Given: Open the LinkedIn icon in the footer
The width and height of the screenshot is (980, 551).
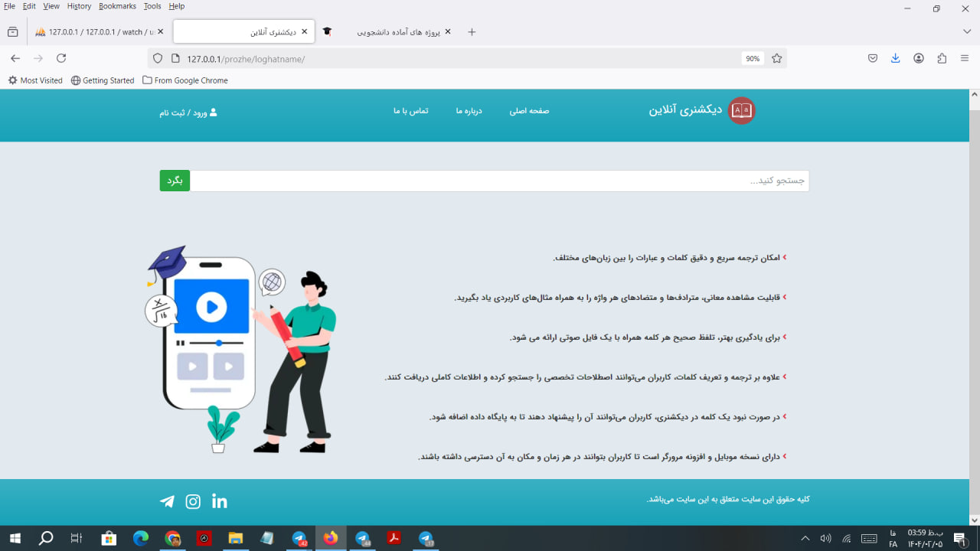Looking at the screenshot, I should pyautogui.click(x=220, y=501).
